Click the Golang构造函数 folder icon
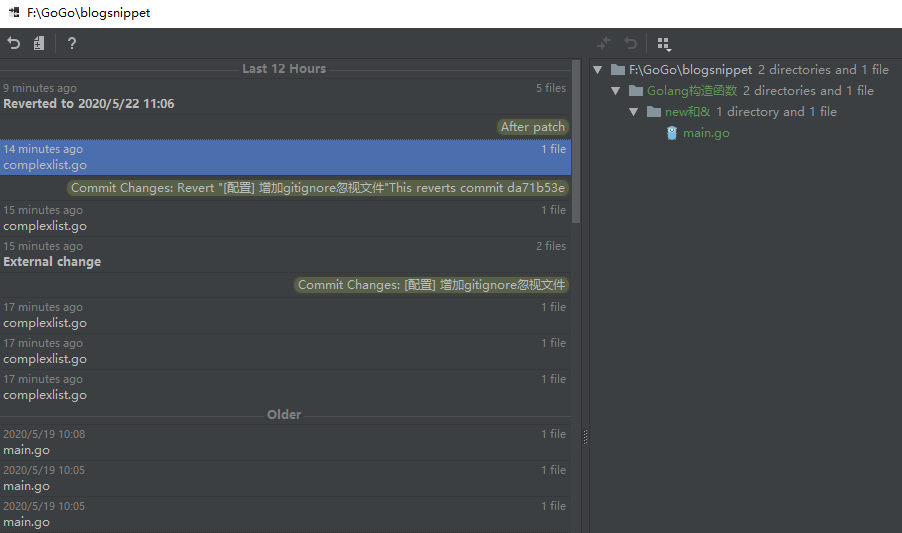The height and width of the screenshot is (533, 902). pyautogui.click(x=636, y=91)
